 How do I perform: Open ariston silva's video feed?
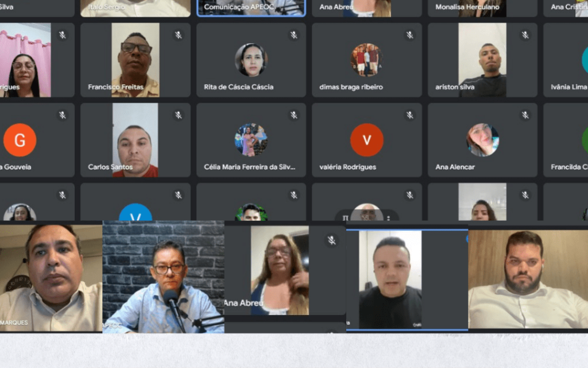click(x=482, y=60)
